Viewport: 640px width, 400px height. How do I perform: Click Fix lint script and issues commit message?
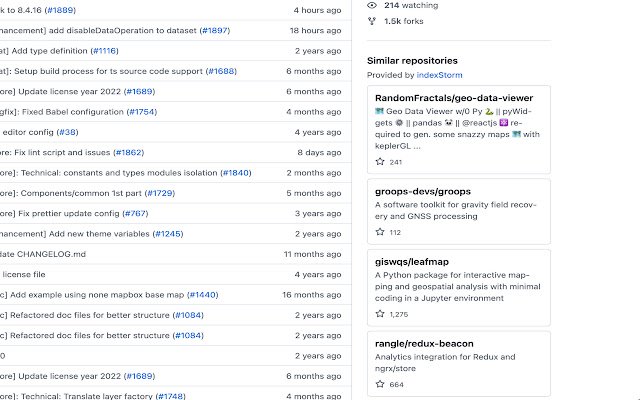coord(55,153)
